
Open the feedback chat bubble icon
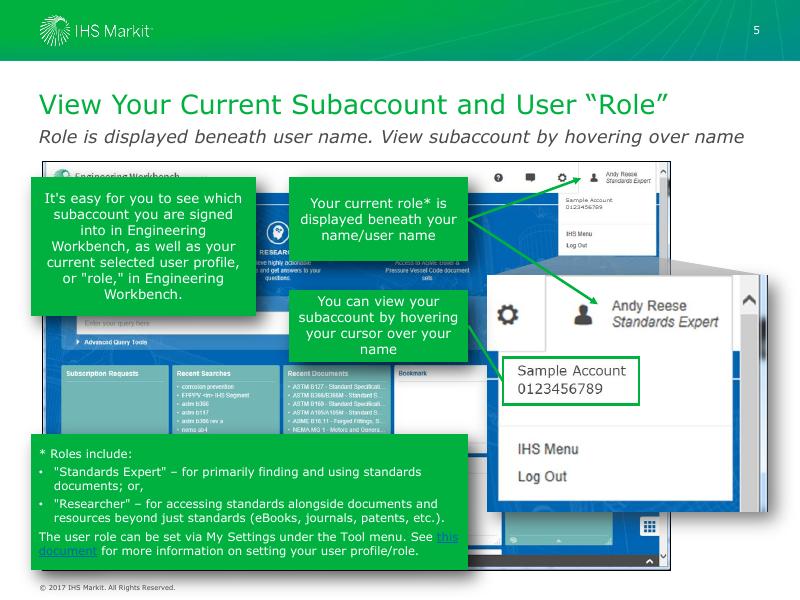tap(530, 178)
